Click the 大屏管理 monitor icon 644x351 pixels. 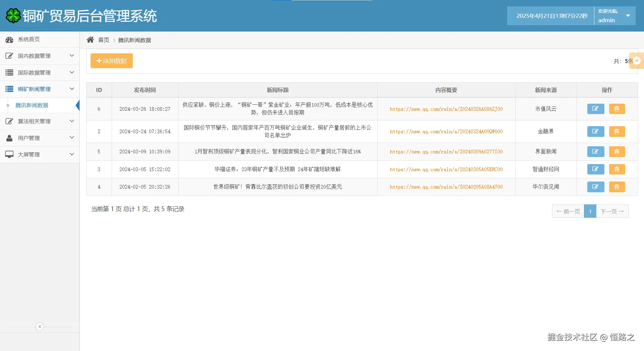9,154
